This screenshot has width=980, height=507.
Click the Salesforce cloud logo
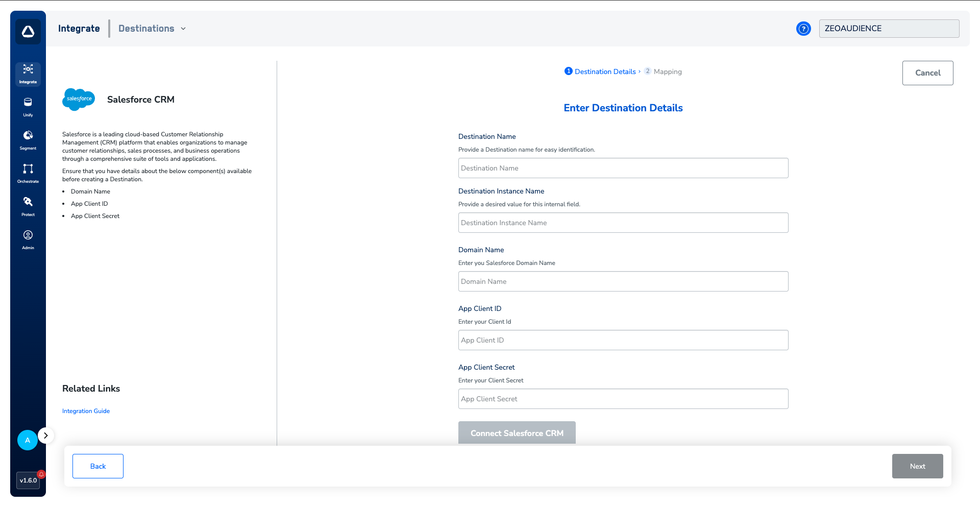(x=79, y=100)
